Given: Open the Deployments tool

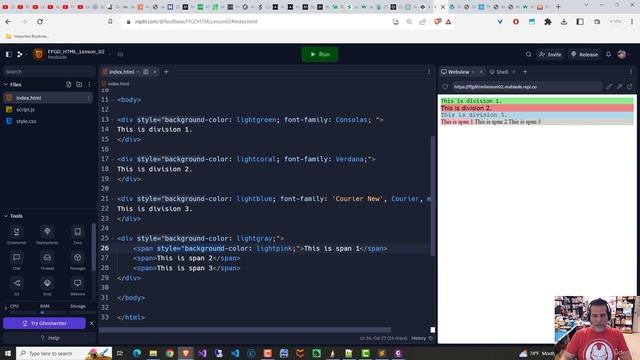Looking at the screenshot, I should tap(47, 235).
